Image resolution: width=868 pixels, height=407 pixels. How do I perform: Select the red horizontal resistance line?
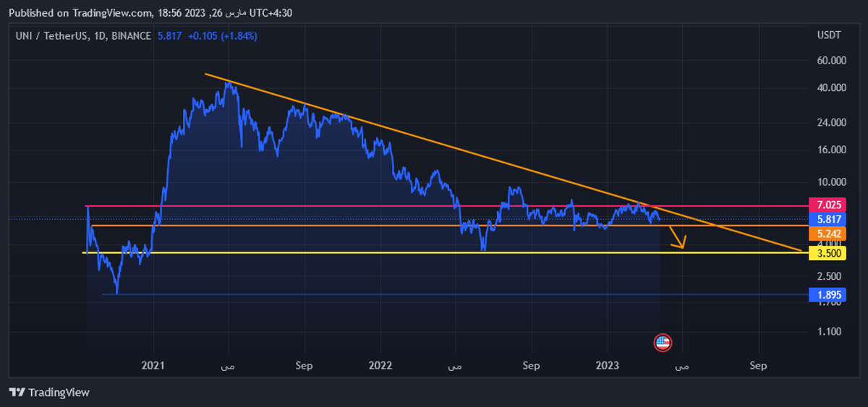[x=362, y=206]
